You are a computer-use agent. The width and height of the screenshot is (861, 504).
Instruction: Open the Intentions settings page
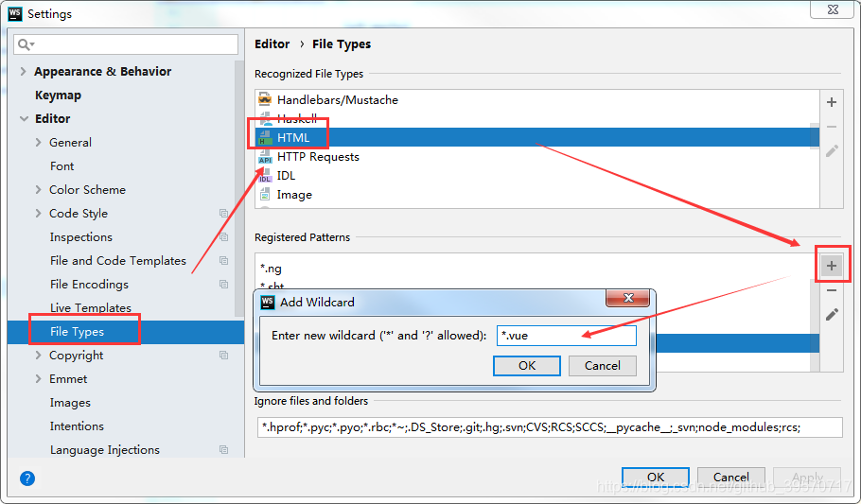pos(77,426)
